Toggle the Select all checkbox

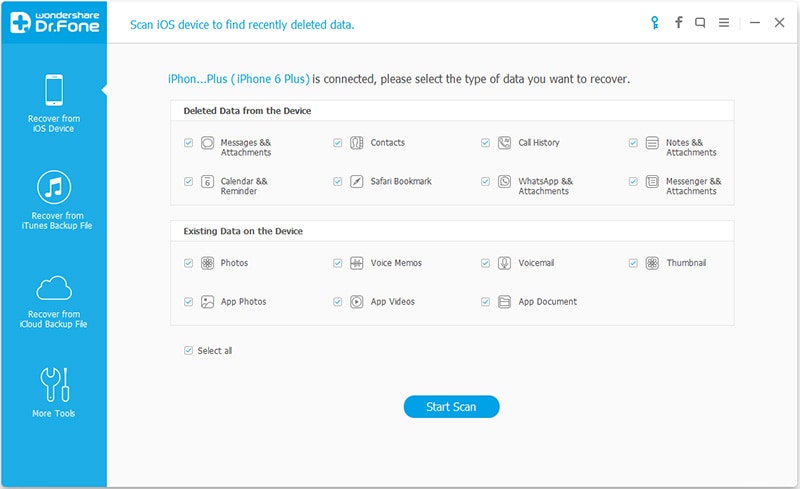pyautogui.click(x=188, y=351)
